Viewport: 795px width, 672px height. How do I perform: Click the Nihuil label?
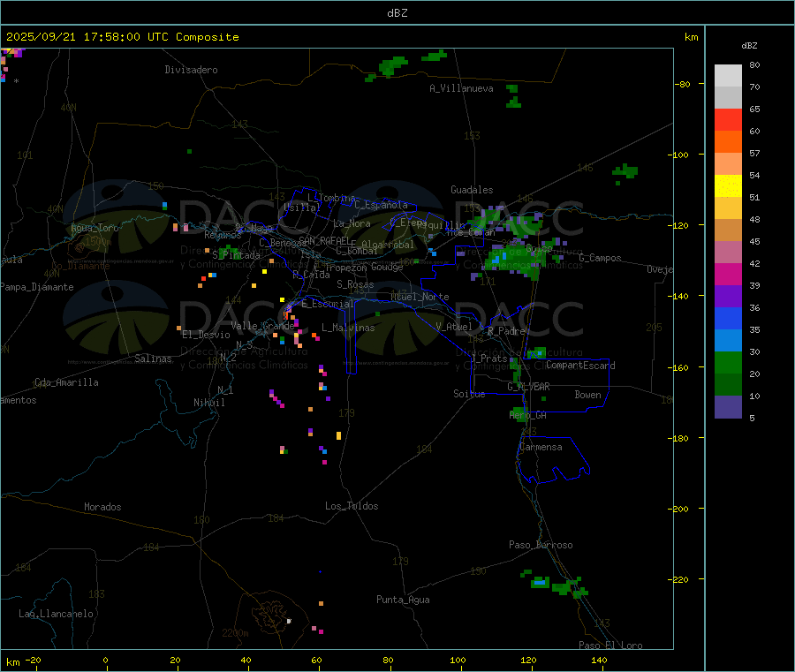(x=208, y=403)
